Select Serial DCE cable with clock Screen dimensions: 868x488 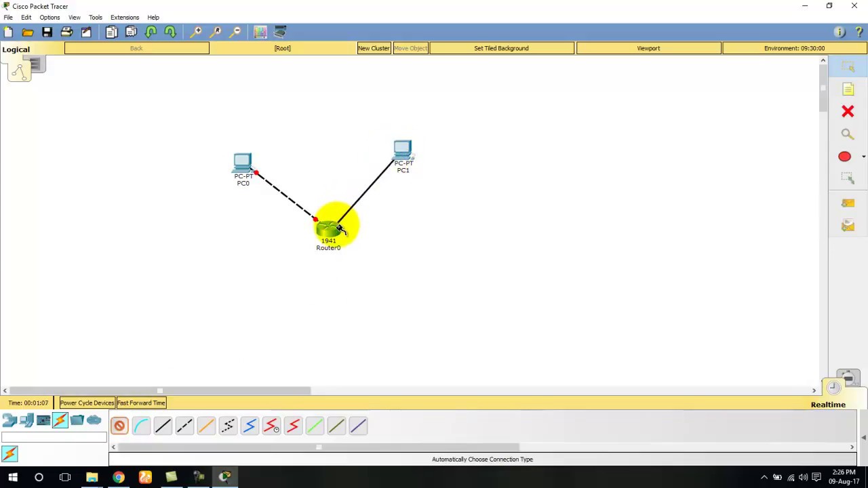tap(271, 426)
